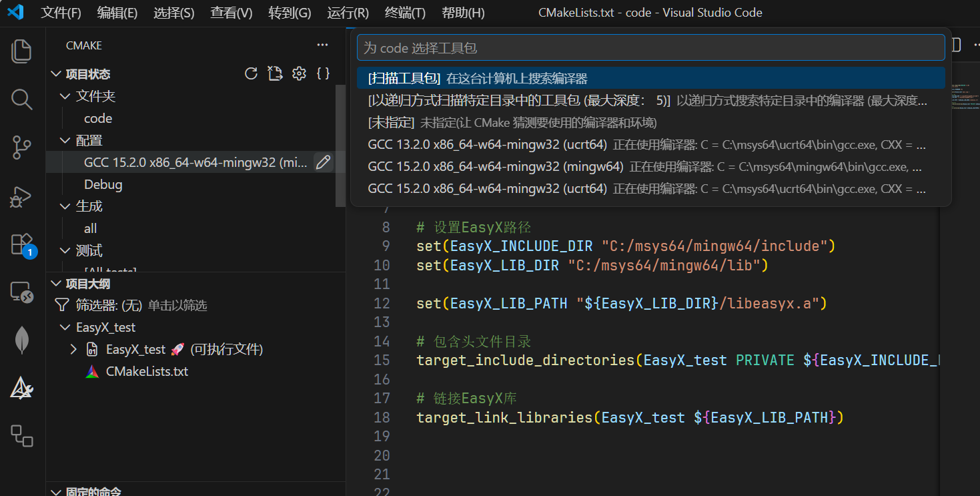Expand the EasyX_test executable target

pyautogui.click(x=73, y=349)
